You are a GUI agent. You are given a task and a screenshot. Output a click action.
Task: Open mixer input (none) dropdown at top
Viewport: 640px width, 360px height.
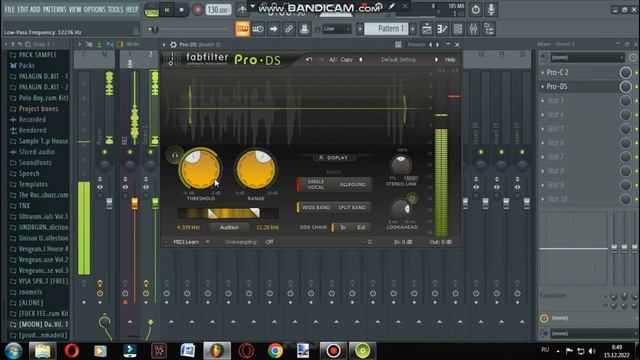tap(587, 58)
